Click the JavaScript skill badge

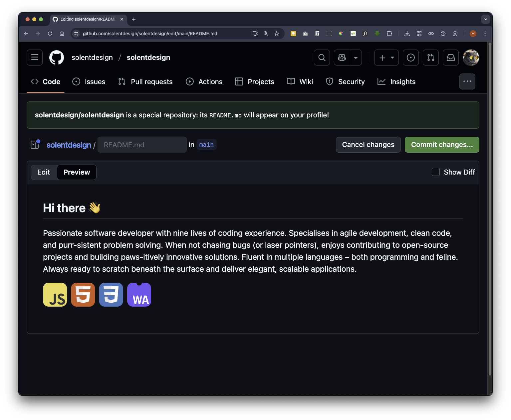click(x=55, y=295)
